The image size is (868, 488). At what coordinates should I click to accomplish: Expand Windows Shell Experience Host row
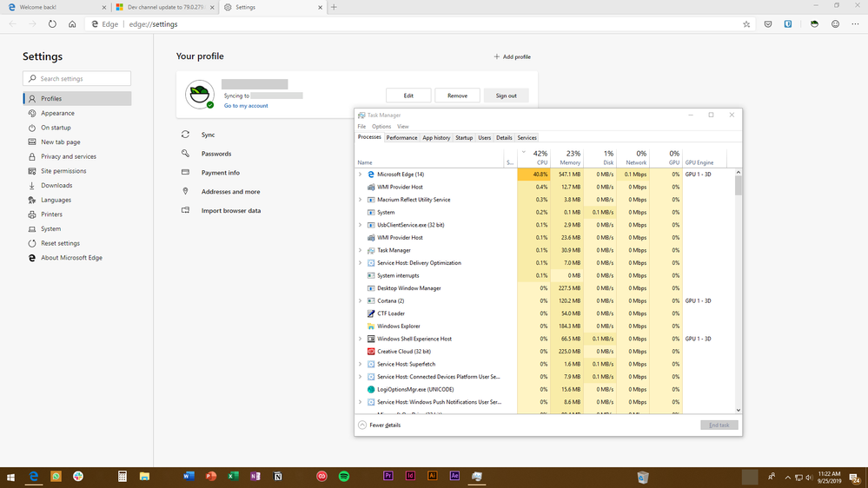(x=361, y=339)
